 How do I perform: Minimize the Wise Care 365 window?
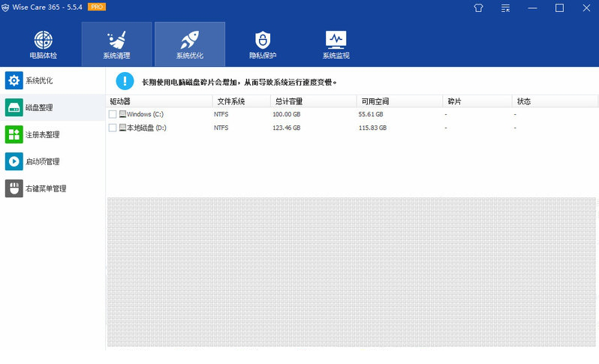(x=532, y=8)
